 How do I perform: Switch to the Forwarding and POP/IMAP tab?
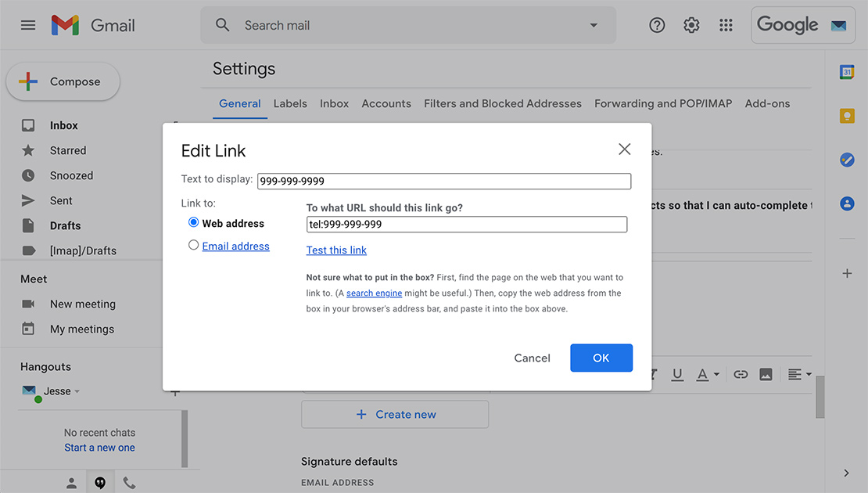coord(663,103)
